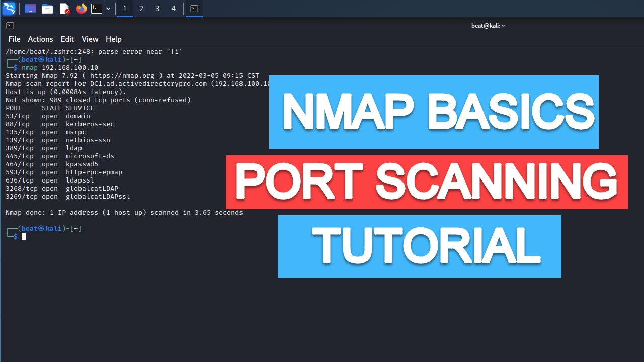This screenshot has height=362, width=644.
Task: Click the nmap 192.168.100.10 command
Action: [60, 68]
